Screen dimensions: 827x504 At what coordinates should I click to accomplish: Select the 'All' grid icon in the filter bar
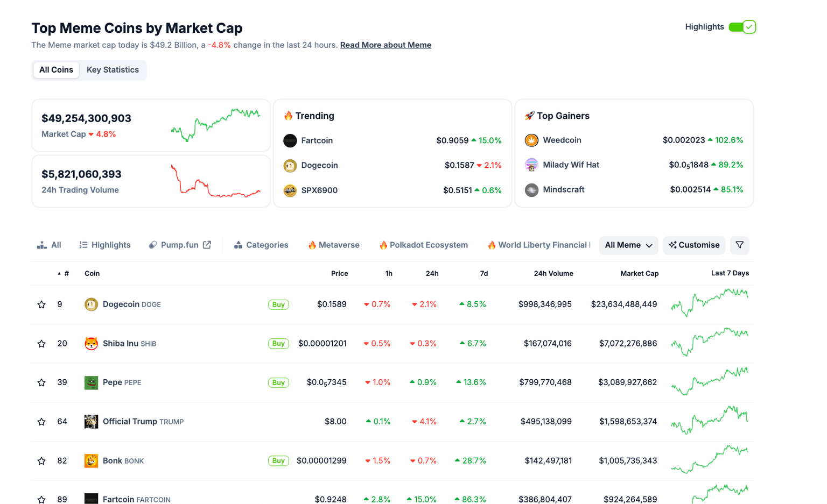point(41,244)
